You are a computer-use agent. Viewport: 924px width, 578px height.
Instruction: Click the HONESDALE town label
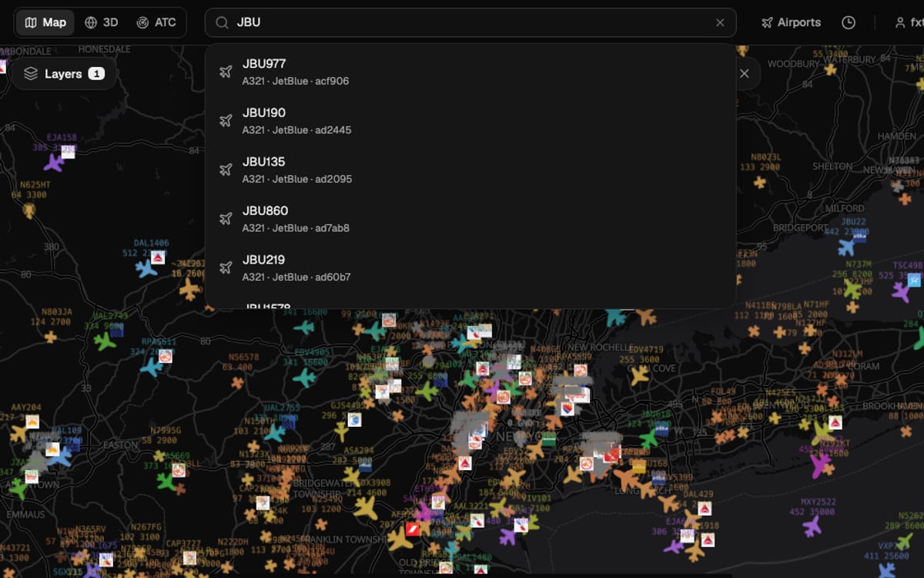click(x=105, y=49)
